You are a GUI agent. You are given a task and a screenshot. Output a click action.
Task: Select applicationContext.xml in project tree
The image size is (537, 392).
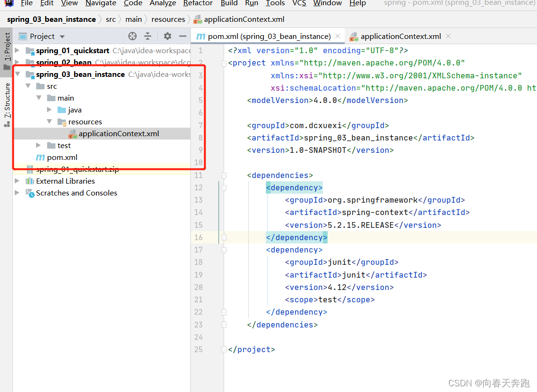[x=119, y=133]
